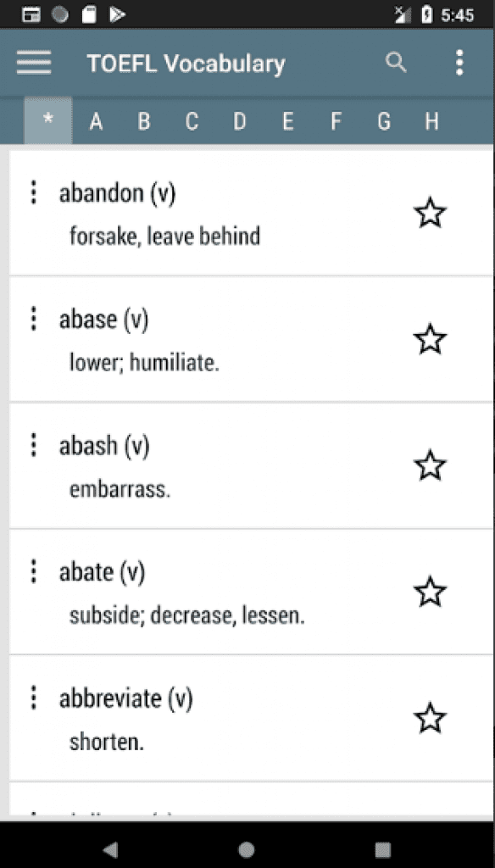Viewport: 495px width, 868px height.
Task: Open the overflow options menu
Action: (459, 63)
